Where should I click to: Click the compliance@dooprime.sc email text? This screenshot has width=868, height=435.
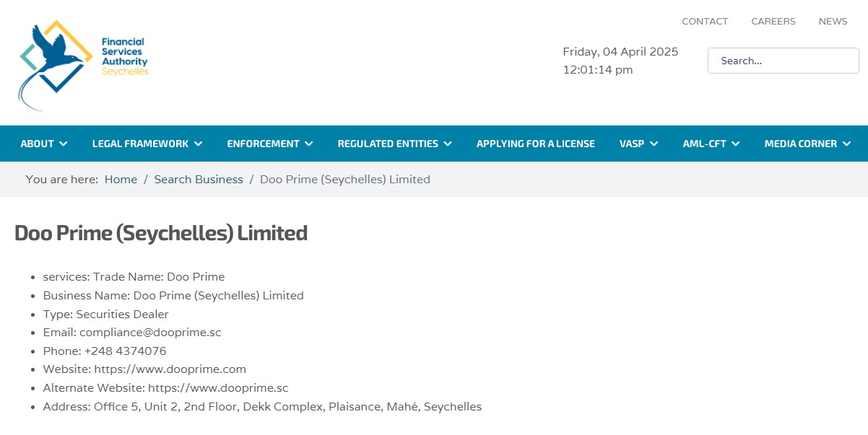[150, 333]
